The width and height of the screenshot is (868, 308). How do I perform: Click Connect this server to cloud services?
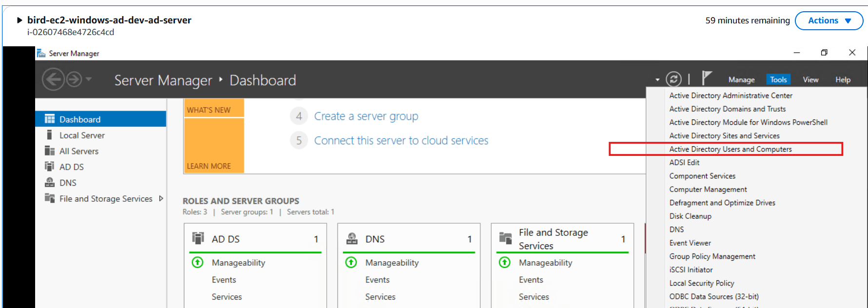pos(401,140)
